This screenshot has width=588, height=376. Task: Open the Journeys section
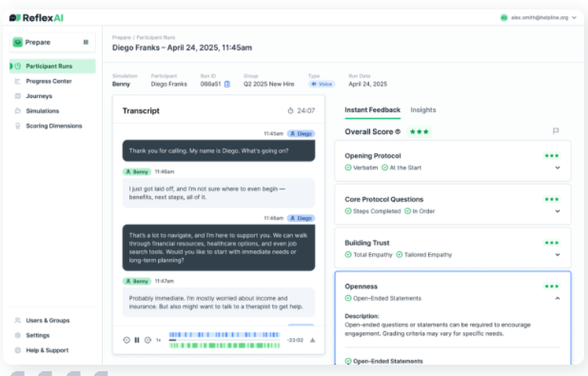(x=39, y=96)
